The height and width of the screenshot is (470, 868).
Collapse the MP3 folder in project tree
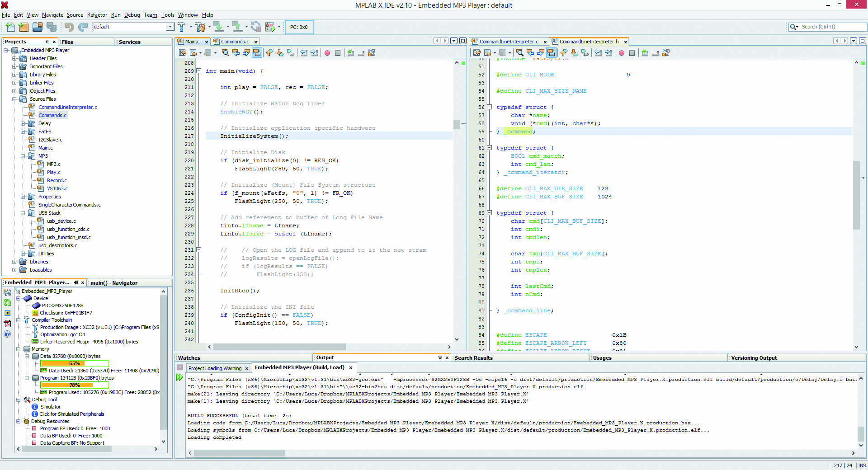23,156
